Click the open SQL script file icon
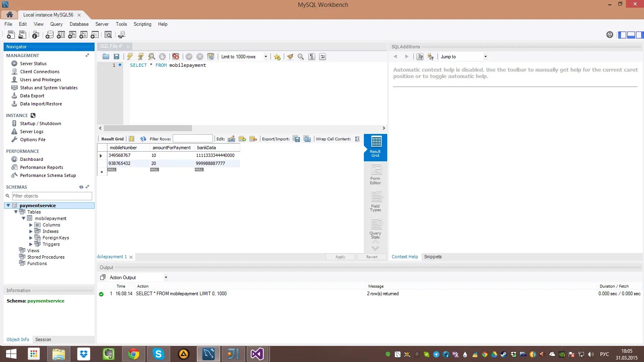This screenshot has height=362, width=644. pyautogui.click(x=23, y=35)
